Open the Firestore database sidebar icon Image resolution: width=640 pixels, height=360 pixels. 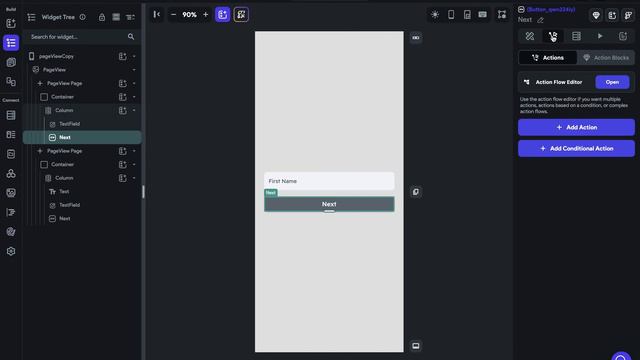pyautogui.click(x=11, y=116)
